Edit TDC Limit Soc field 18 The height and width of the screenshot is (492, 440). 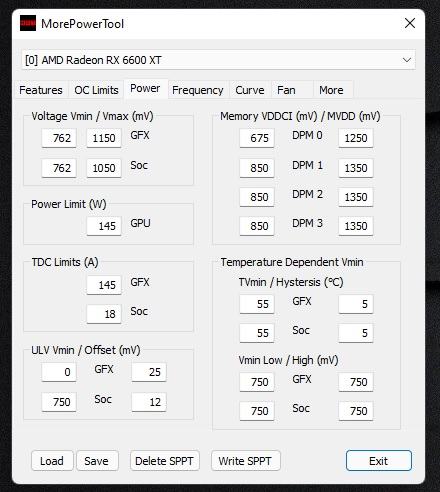[104, 314]
